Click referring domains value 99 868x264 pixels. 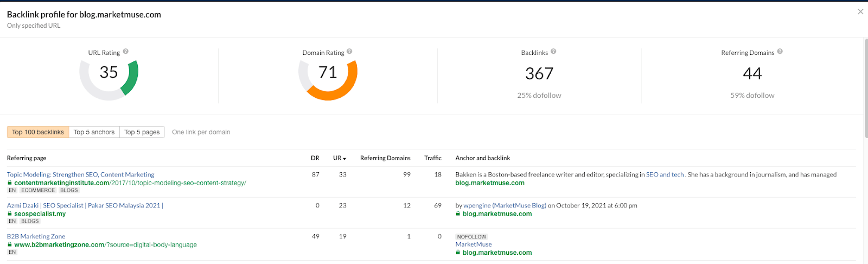[407, 174]
